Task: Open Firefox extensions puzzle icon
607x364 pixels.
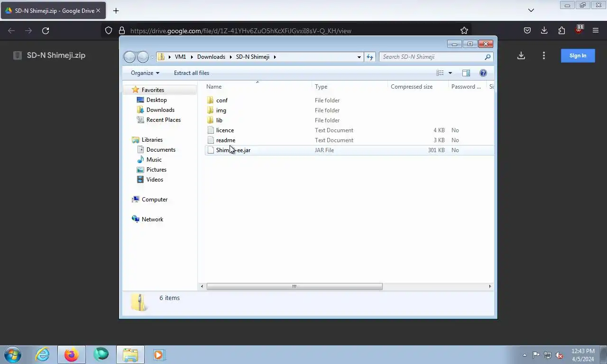Action: (x=562, y=31)
